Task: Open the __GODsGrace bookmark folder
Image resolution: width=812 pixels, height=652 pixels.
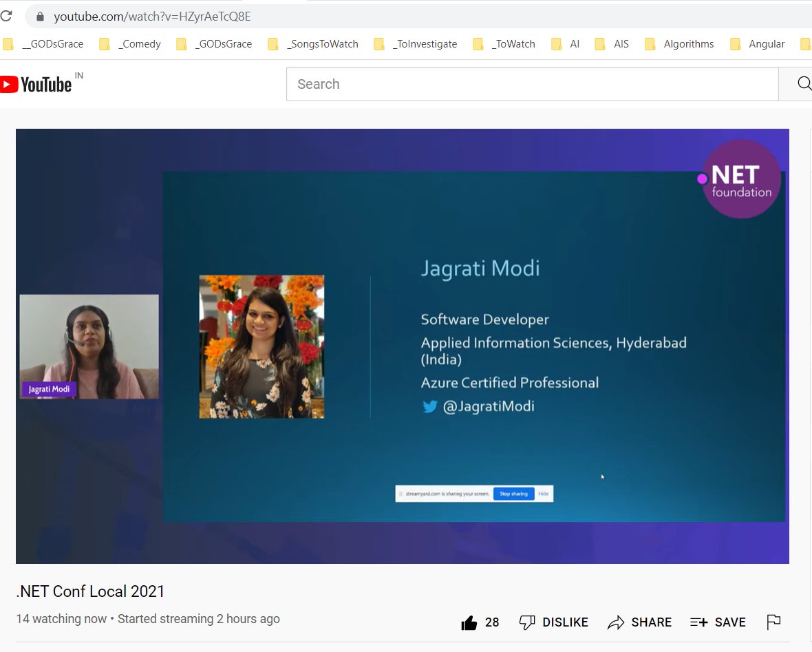Action: (43, 44)
